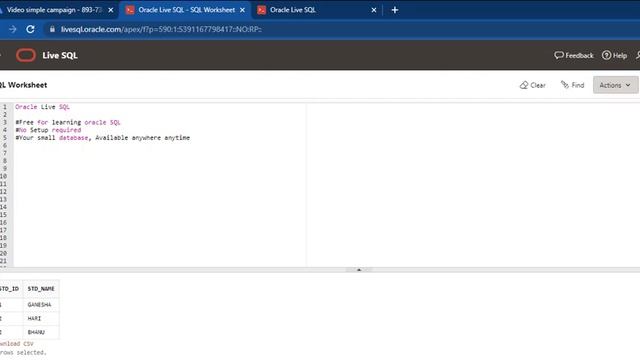Click line '#No Setup required'
640x360 pixels.
point(48,130)
